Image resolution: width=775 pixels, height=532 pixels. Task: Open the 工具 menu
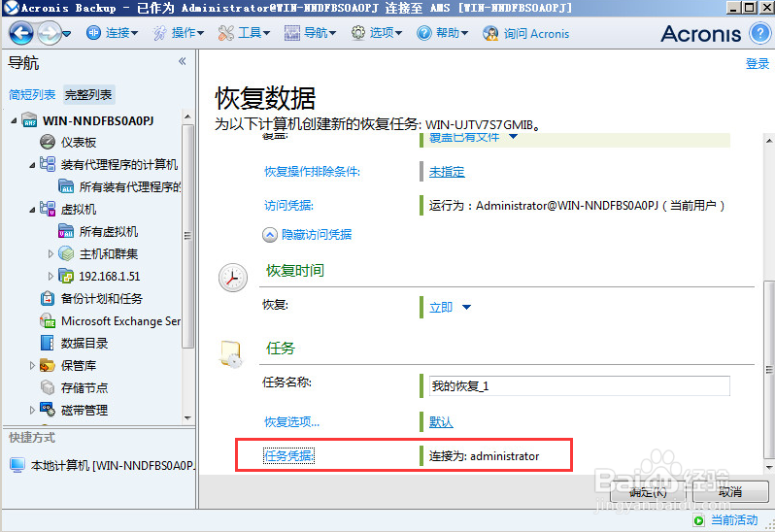tap(244, 33)
